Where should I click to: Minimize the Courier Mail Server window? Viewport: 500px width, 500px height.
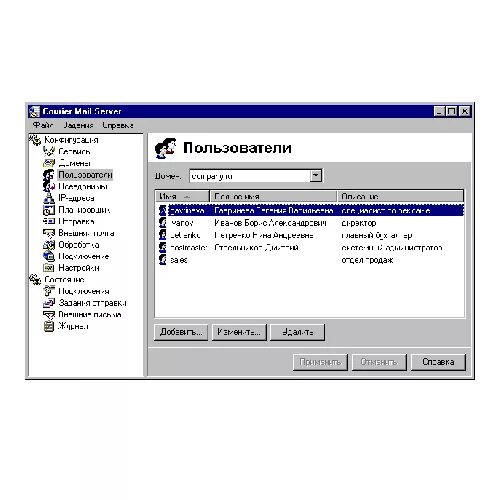[x=440, y=111]
